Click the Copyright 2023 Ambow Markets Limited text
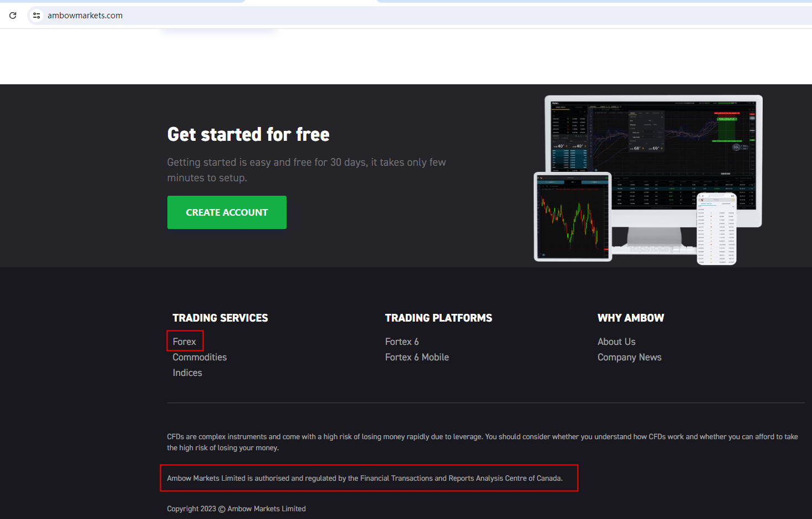Screen dimensions: 812x519 [236, 508]
